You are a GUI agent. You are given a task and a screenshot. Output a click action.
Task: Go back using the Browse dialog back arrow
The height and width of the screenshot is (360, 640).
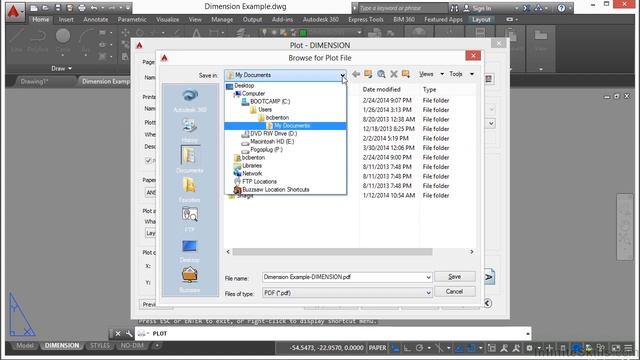[x=356, y=74]
